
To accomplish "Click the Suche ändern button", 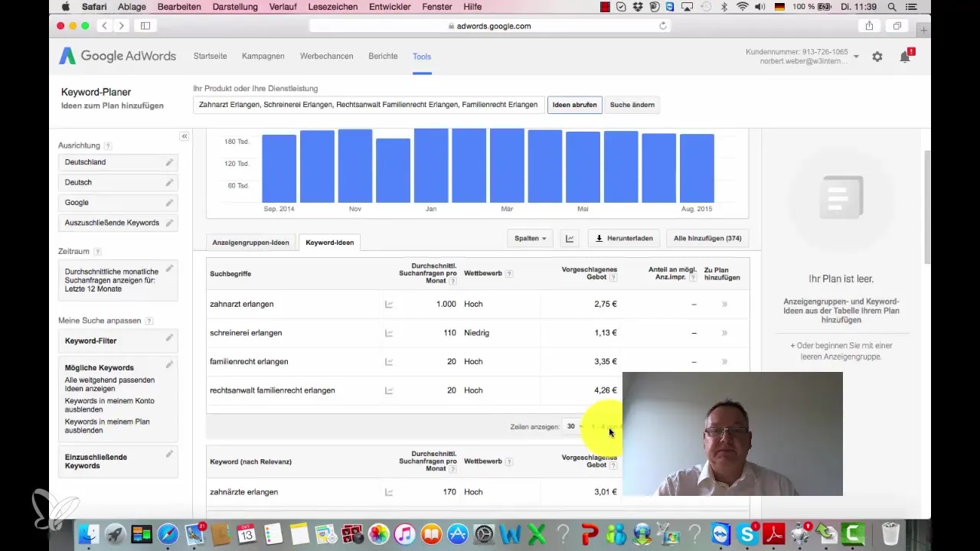I will click(x=632, y=105).
